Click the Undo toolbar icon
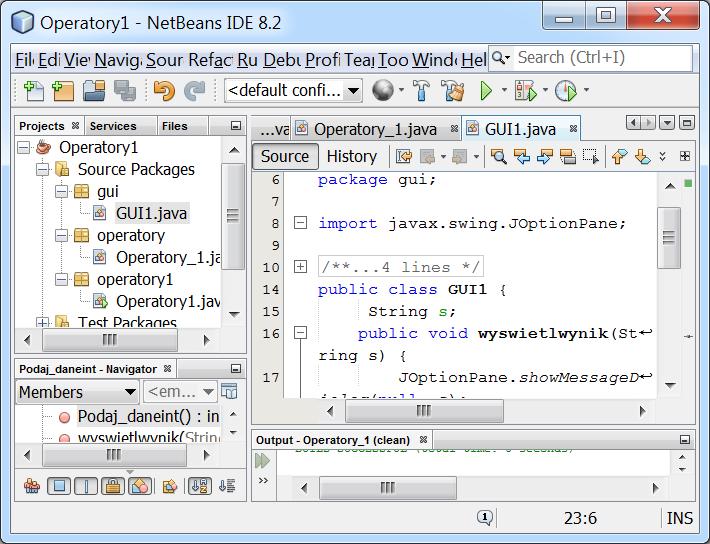 [164, 91]
